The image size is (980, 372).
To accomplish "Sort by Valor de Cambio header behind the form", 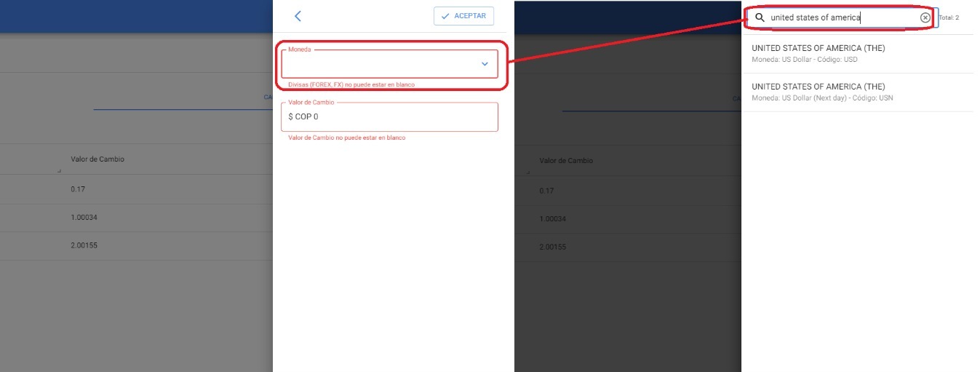I will [x=97, y=159].
